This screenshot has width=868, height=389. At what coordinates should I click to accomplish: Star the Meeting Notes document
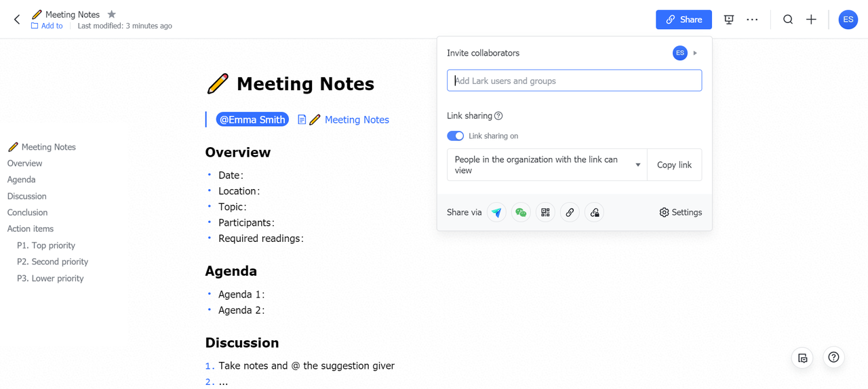pos(112,14)
